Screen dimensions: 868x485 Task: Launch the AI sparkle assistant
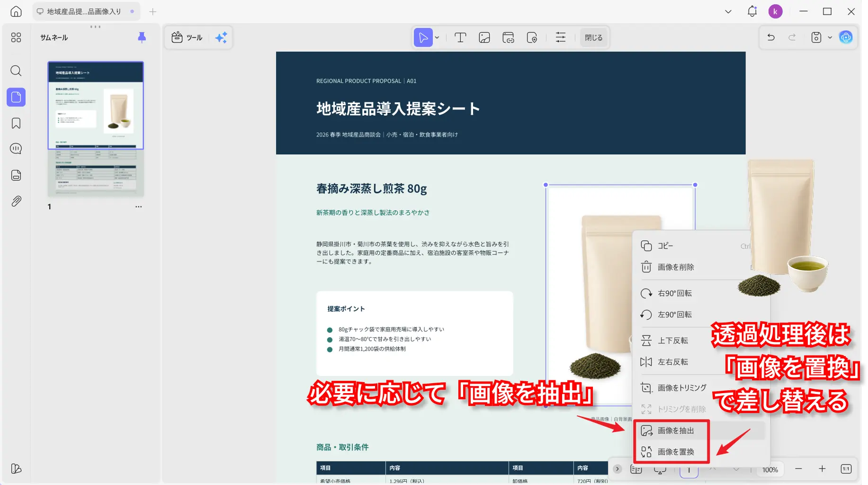pos(221,37)
